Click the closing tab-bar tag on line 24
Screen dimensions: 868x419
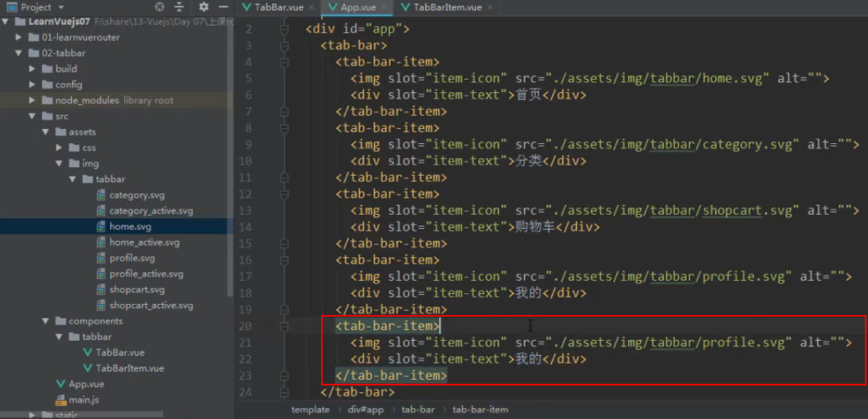click(x=358, y=392)
